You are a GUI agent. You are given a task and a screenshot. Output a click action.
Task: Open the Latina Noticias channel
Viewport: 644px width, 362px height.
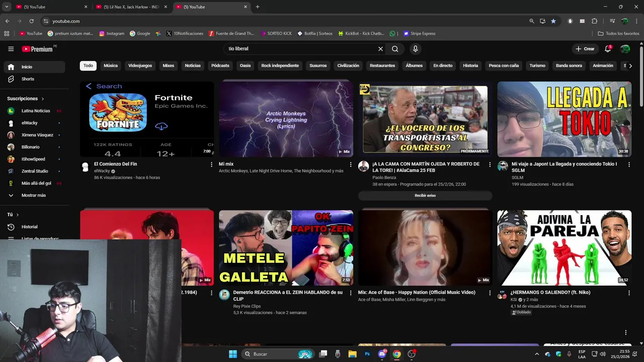click(x=35, y=111)
